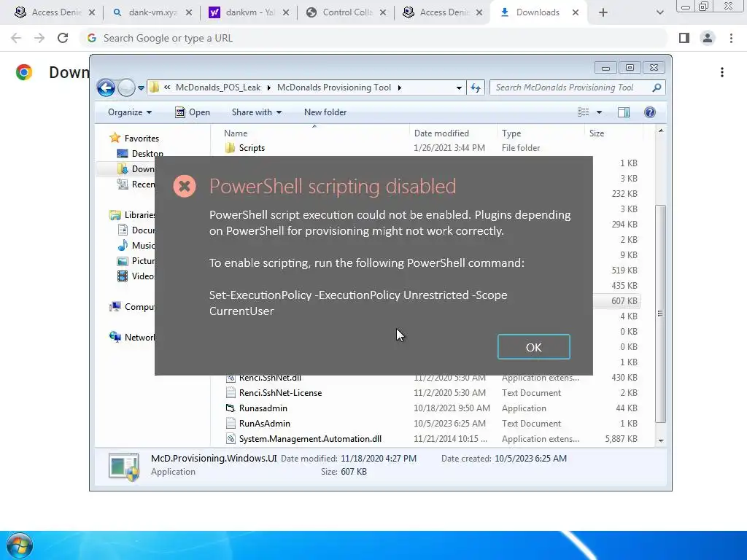Change view with the view icon

click(x=583, y=112)
